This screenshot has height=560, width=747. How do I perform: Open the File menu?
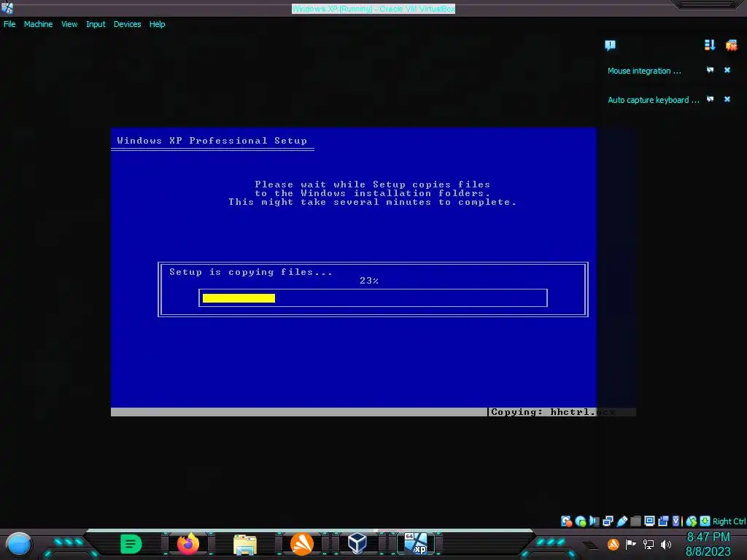(x=9, y=24)
